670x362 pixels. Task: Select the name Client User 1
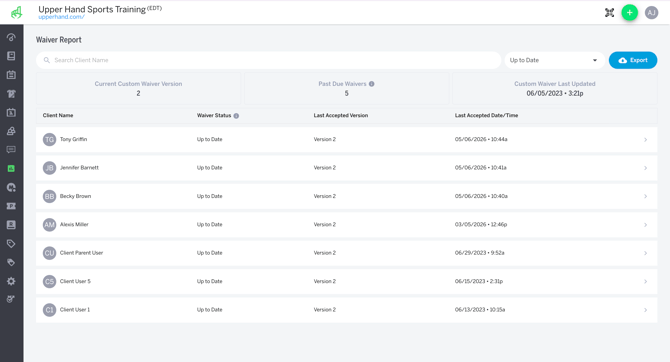click(75, 309)
